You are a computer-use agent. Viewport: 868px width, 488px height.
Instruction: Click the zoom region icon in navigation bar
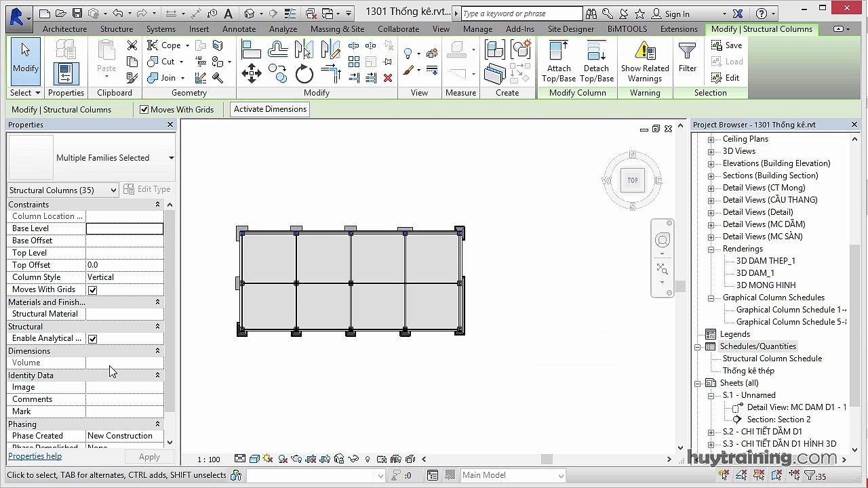point(663,270)
